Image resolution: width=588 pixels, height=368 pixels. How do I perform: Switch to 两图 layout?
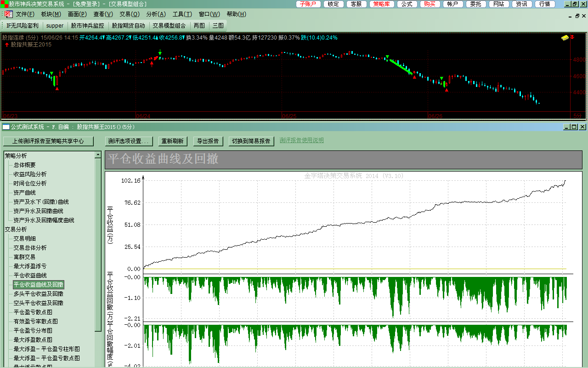tap(199, 26)
